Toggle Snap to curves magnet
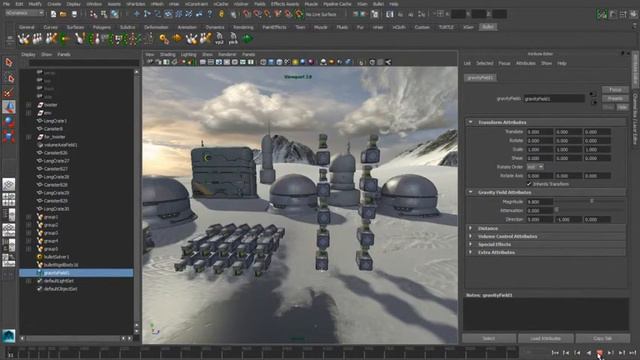Screen dimensions: 640x360 pos(257,14)
